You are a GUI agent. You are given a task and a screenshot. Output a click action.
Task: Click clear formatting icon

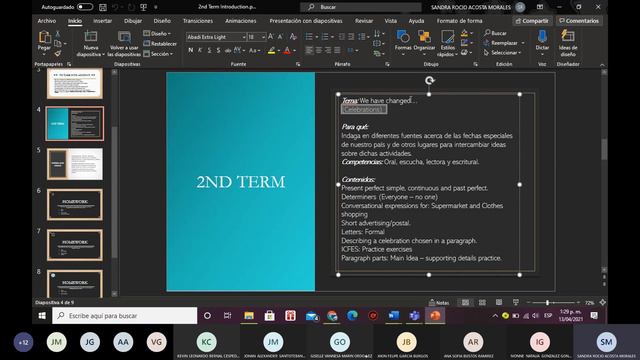pos(293,37)
